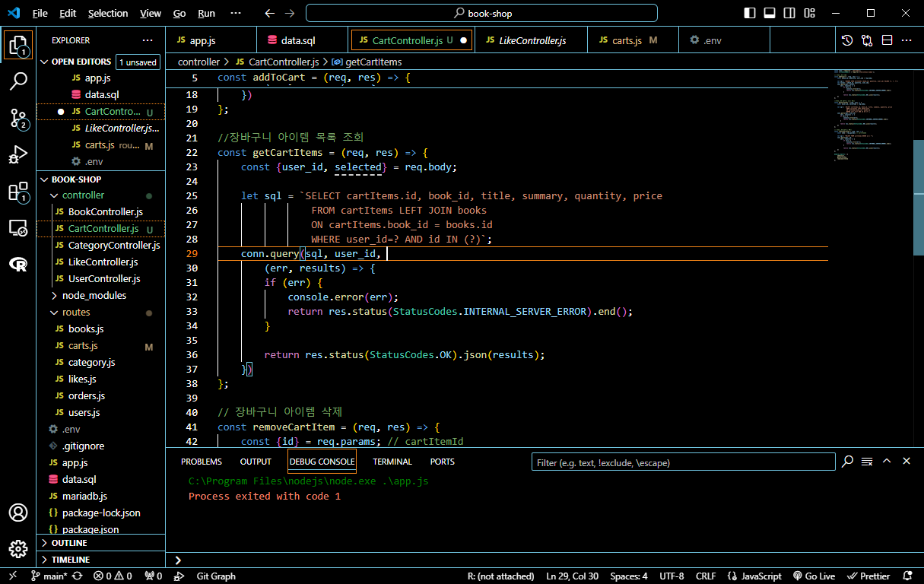Open Explorer Views and More Actions menu
The height and width of the screenshot is (584, 924).
click(148, 40)
